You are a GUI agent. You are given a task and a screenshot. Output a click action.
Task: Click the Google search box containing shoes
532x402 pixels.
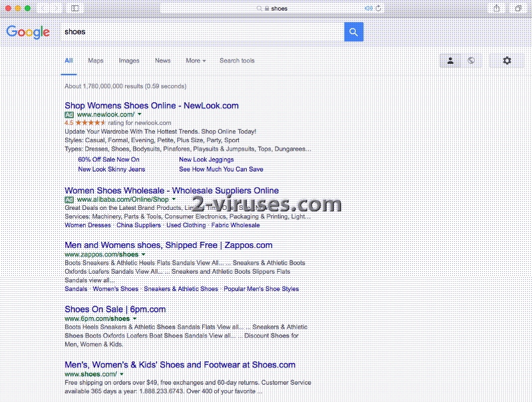pyautogui.click(x=202, y=32)
